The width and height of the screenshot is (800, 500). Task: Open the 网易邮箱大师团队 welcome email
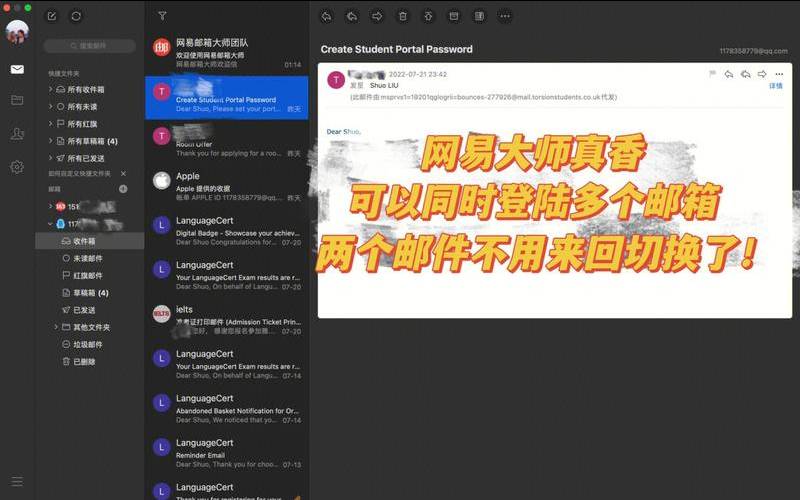point(227,53)
